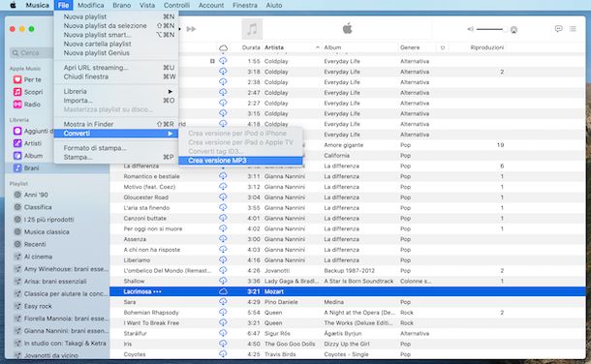
Task: Open Radio in sidebar
Action: coord(32,105)
